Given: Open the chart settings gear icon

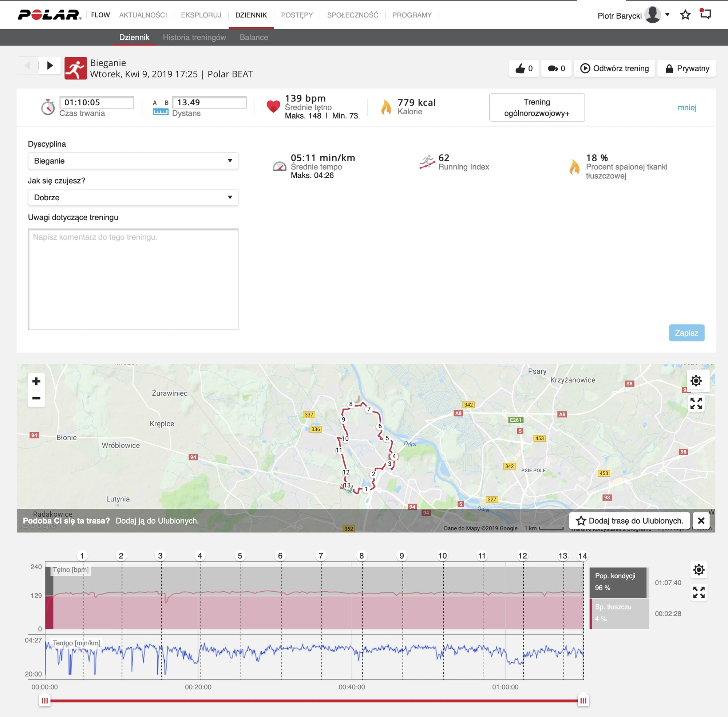Looking at the screenshot, I should click(699, 570).
